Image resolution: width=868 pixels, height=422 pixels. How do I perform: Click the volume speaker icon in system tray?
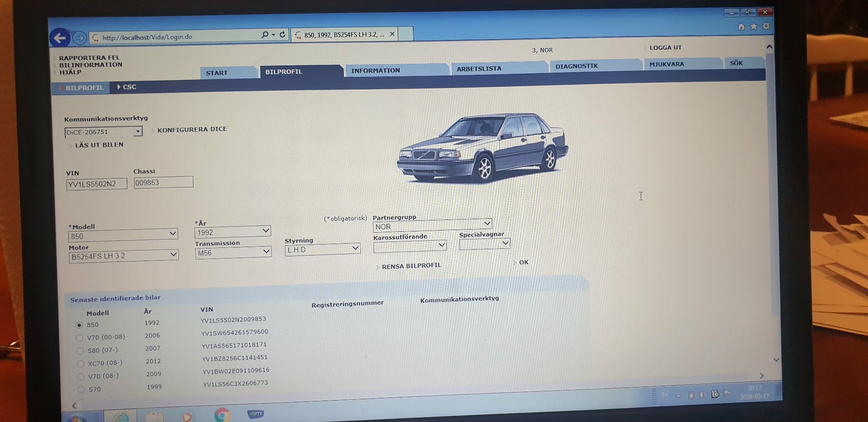pyautogui.click(x=702, y=394)
